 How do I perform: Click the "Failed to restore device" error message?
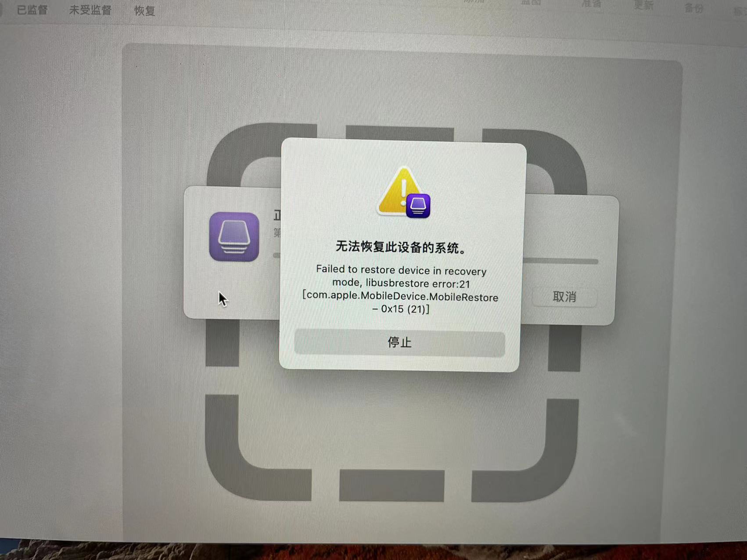(400, 290)
